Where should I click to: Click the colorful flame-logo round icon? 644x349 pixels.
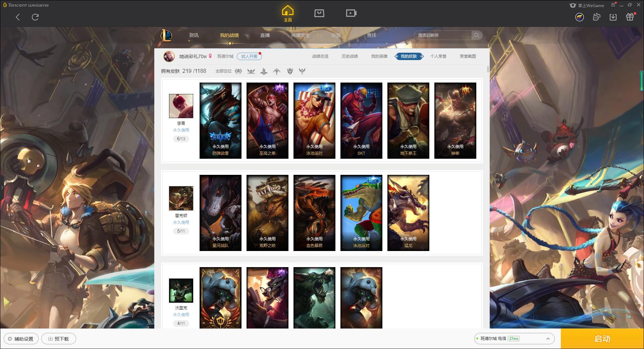580,17
